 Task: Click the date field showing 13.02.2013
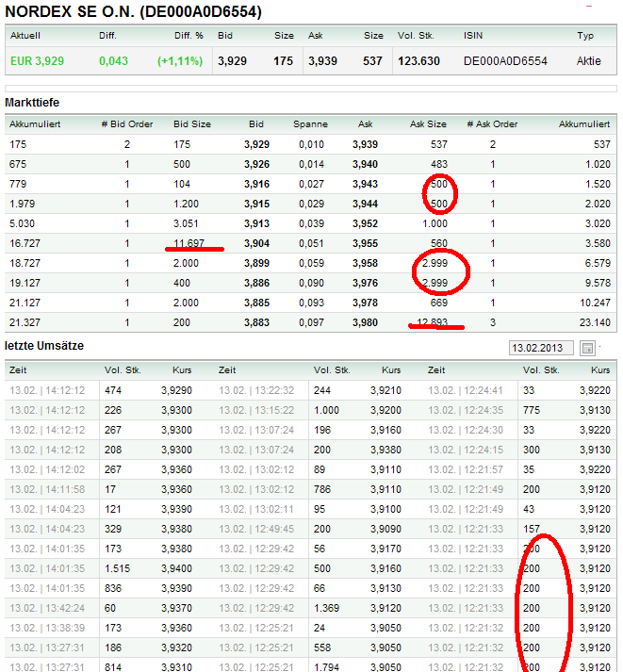[541, 348]
